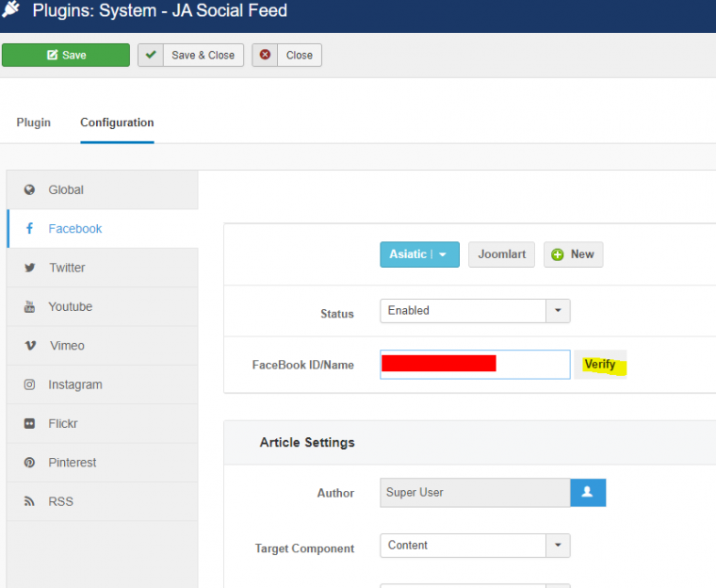
Task: Focus the FaceBook ID/Name input field
Action: pyautogui.click(x=475, y=364)
